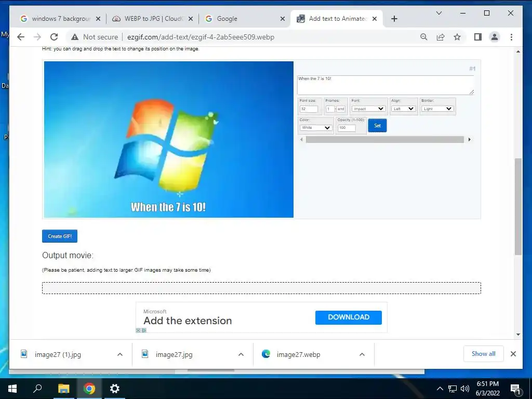Switch to WEBP to JPG CloudConvert tab

click(x=152, y=19)
